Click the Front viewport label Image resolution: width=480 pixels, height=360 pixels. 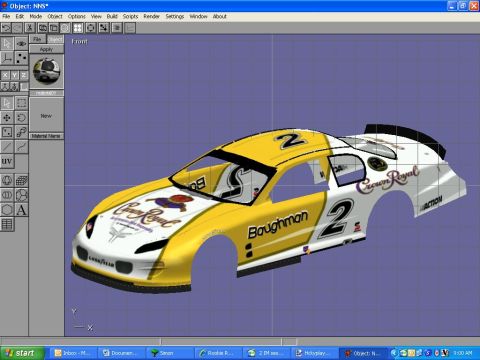click(80, 42)
